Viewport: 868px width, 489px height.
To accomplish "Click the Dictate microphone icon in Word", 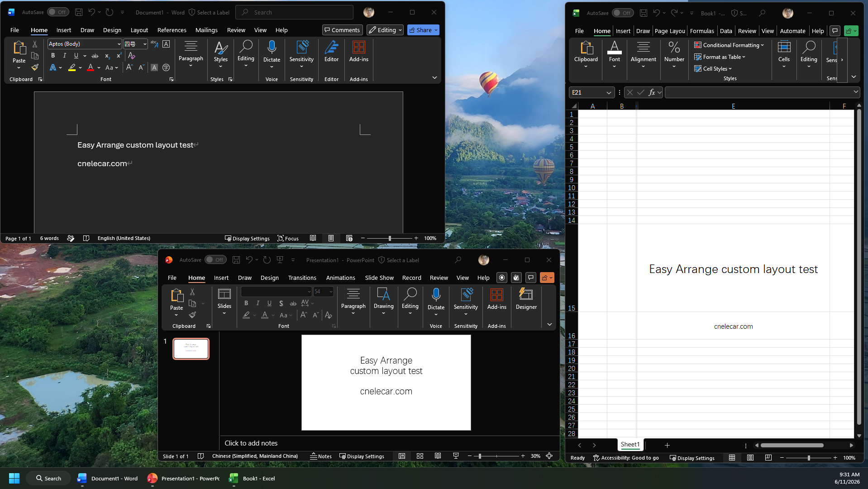I will 272,47.
